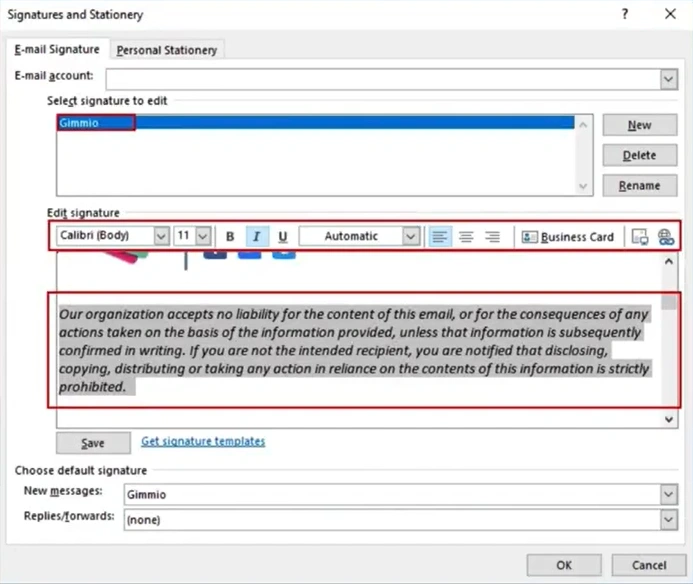Switch to the Personal Stationery tab
This screenshot has width=693, height=584.
pos(167,50)
